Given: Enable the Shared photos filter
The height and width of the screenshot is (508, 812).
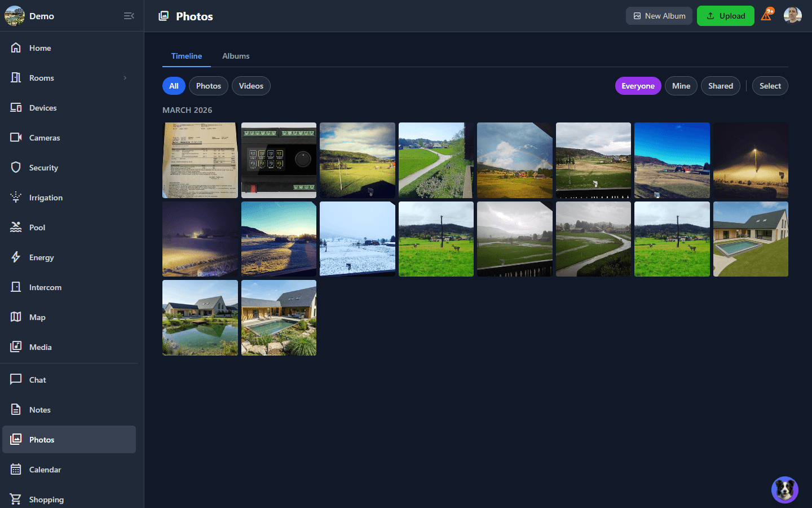Looking at the screenshot, I should click(x=720, y=85).
